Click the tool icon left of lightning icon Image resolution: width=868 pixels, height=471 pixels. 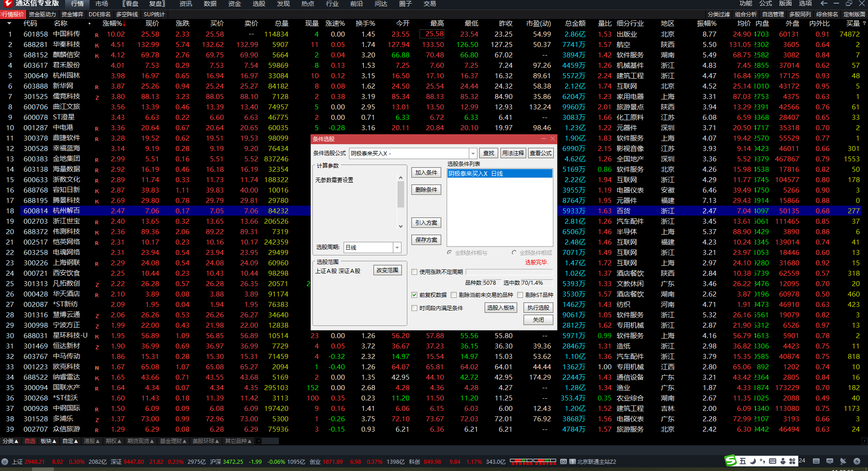click(x=843, y=461)
